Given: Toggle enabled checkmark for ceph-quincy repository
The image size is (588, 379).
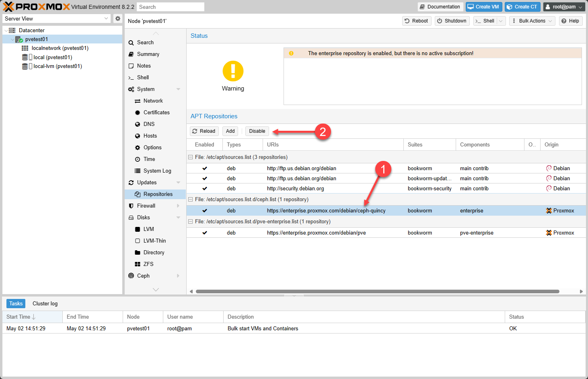Looking at the screenshot, I should [205, 211].
